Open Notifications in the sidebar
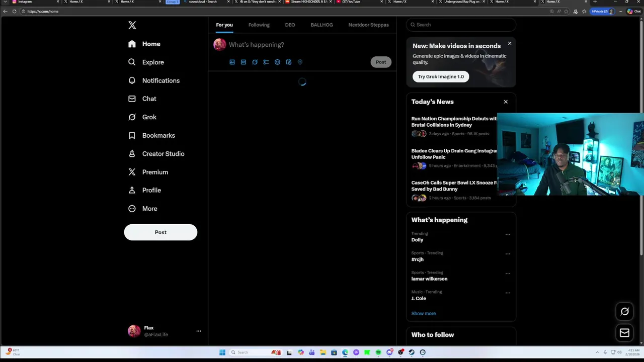Screen dimensions: 644x362 154,80
